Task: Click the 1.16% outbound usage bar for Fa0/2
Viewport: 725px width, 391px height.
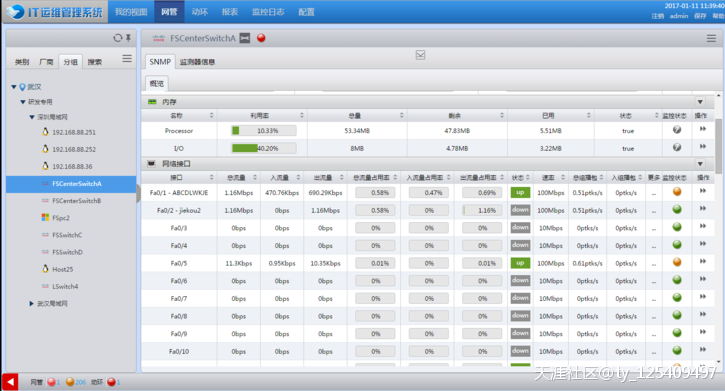Action: [x=482, y=210]
